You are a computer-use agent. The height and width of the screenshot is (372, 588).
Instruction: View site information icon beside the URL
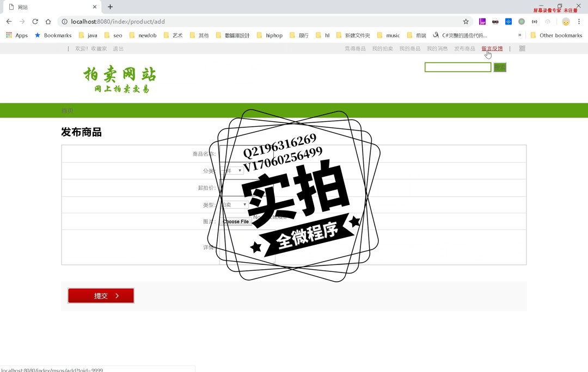point(64,22)
